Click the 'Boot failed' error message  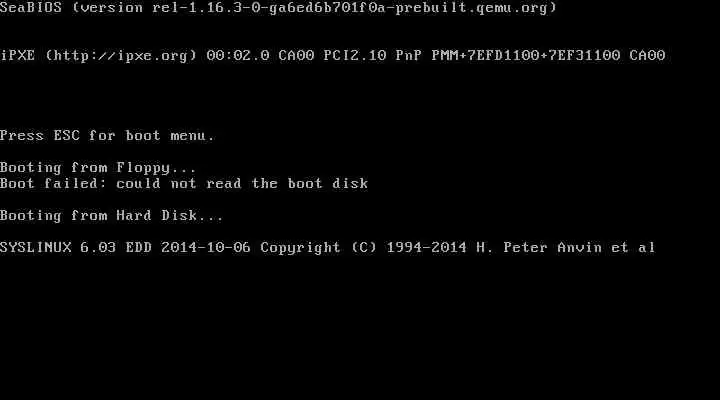tap(184, 184)
